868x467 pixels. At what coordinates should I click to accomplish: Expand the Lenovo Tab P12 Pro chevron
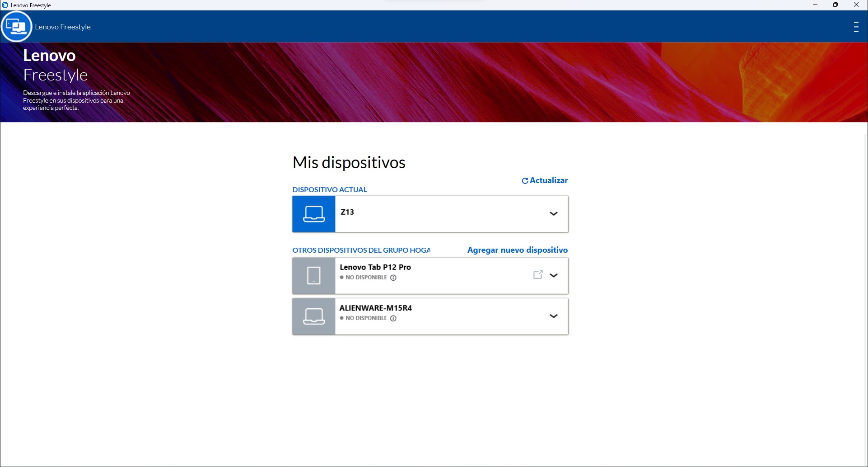click(553, 275)
